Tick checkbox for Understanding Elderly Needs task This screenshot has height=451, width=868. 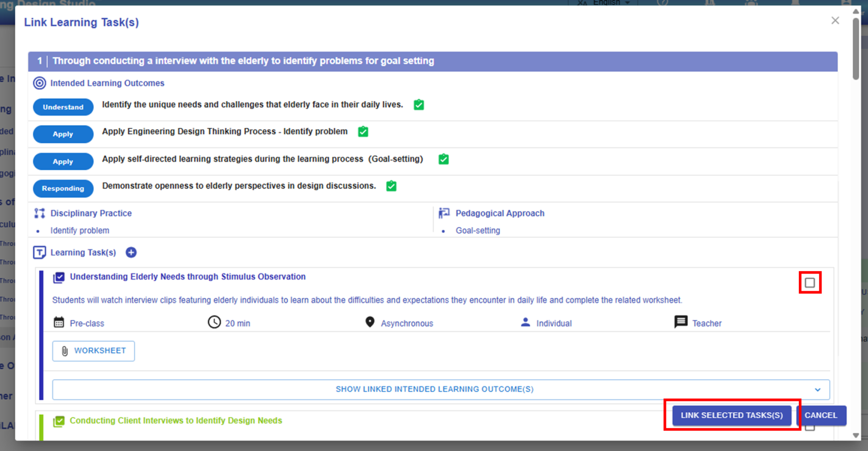(x=810, y=283)
